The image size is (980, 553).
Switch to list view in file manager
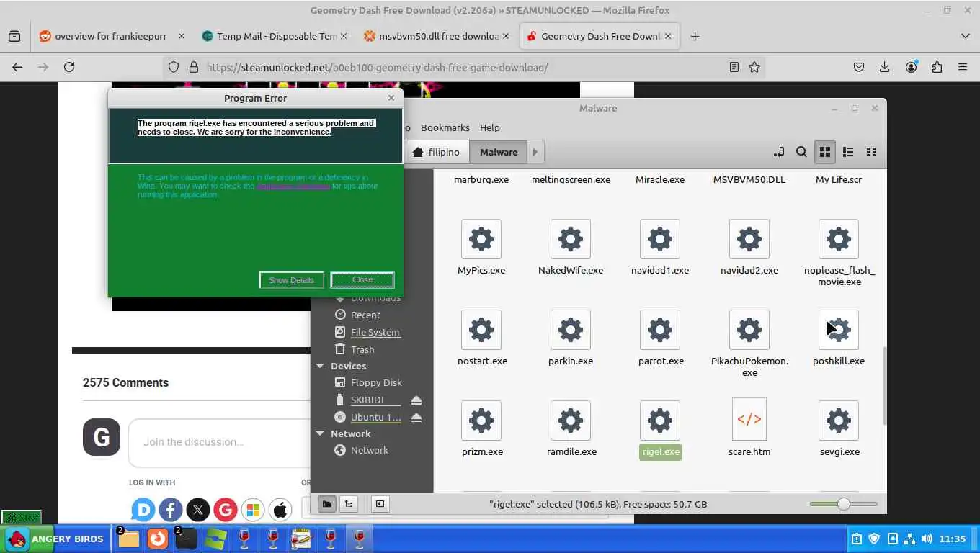coord(848,152)
